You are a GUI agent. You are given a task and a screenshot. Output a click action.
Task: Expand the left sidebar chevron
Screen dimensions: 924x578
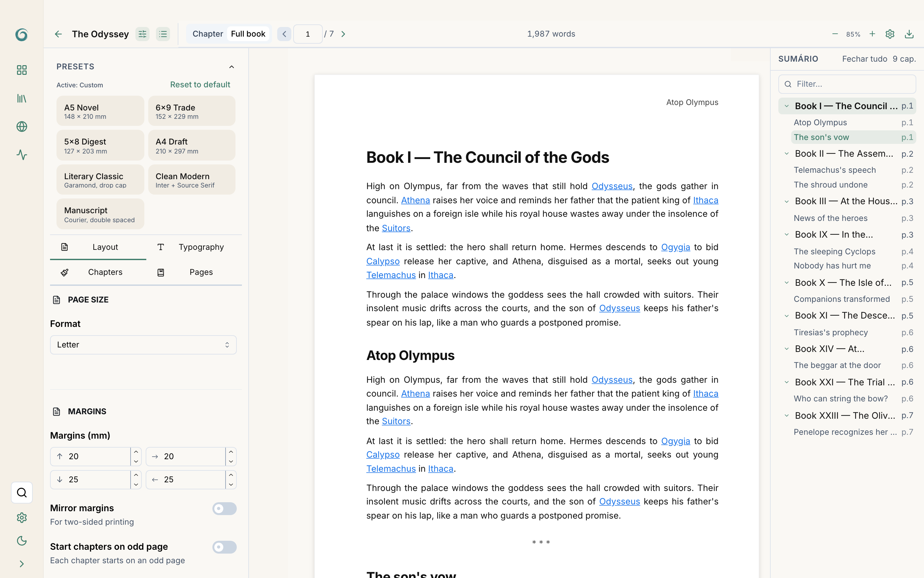point(22,564)
